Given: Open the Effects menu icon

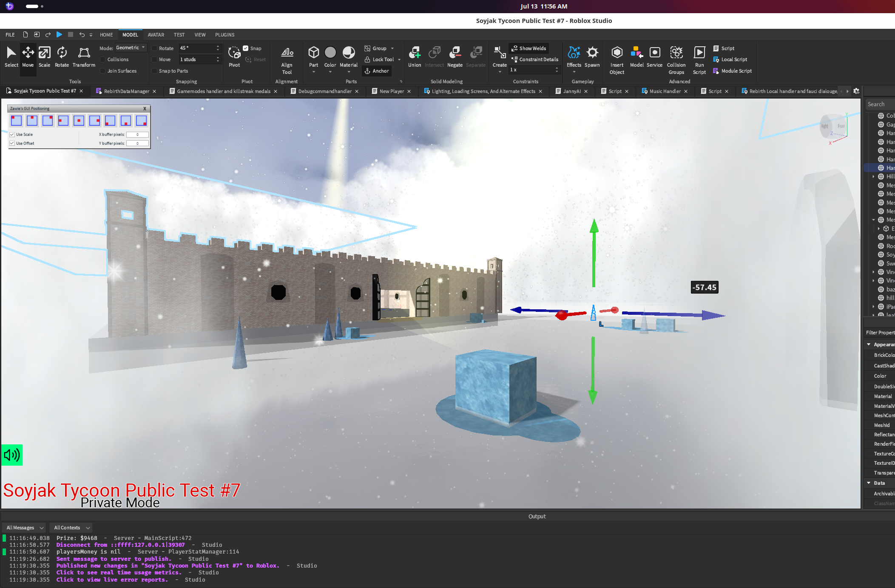Looking at the screenshot, I should coord(574,53).
